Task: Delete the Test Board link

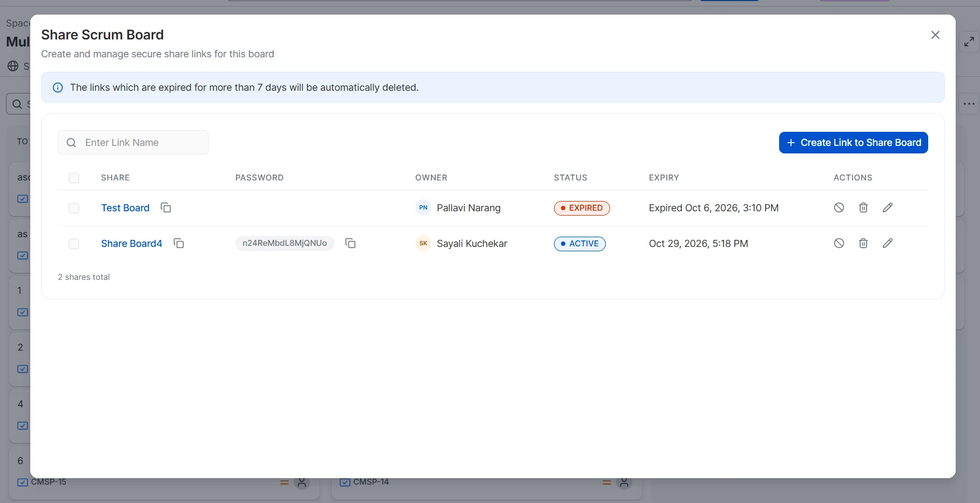Action: click(863, 207)
